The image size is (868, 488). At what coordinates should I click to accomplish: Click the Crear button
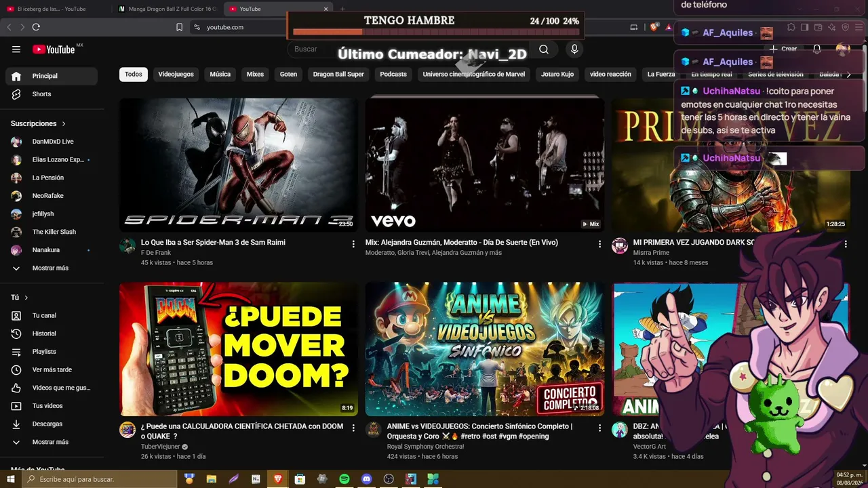pos(783,49)
